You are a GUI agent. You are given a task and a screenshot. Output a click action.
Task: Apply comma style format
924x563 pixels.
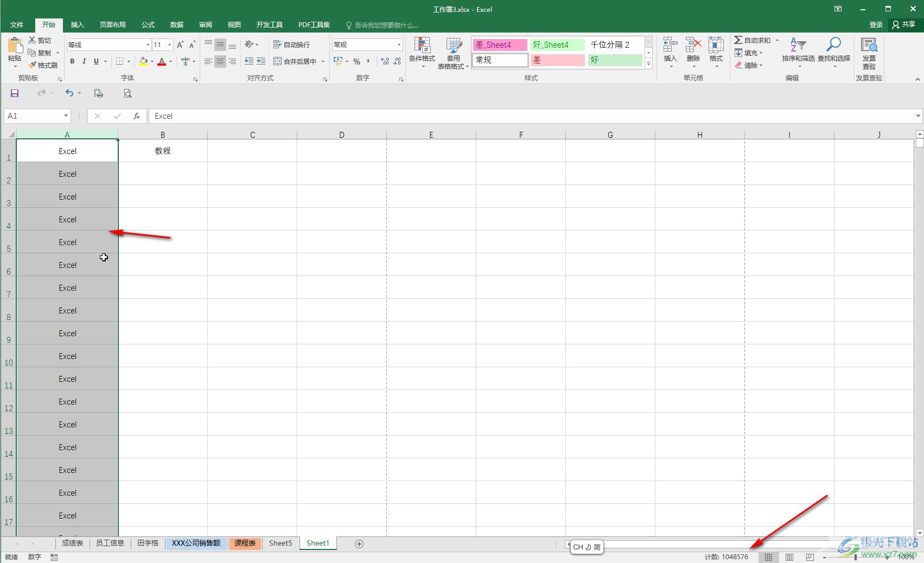(368, 61)
